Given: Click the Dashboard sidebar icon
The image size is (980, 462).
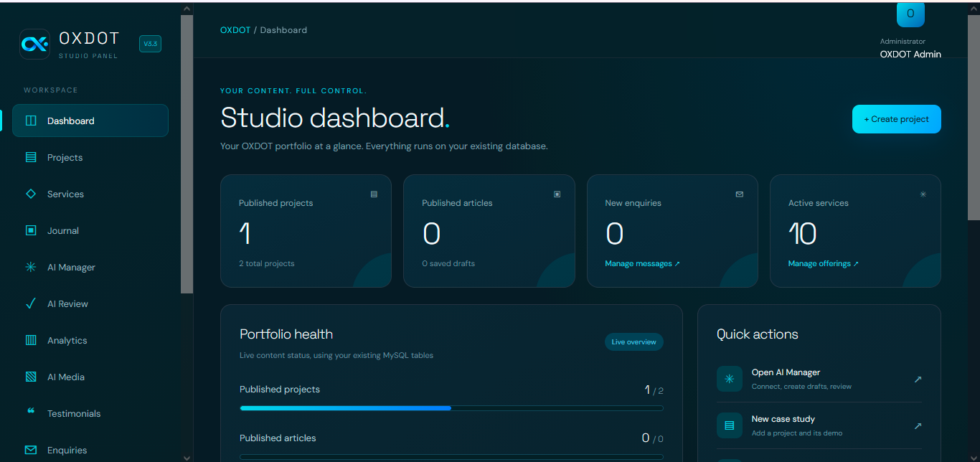Looking at the screenshot, I should (31, 121).
